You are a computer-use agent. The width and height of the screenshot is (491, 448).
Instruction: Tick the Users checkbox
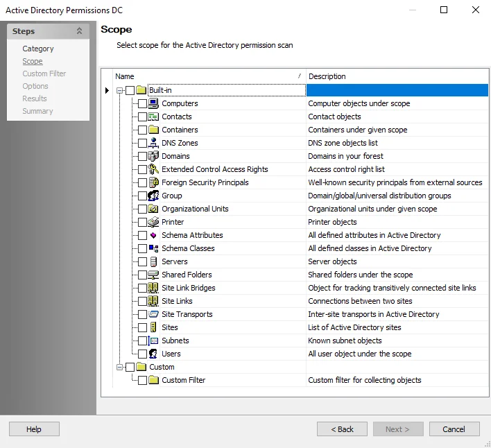click(x=142, y=354)
